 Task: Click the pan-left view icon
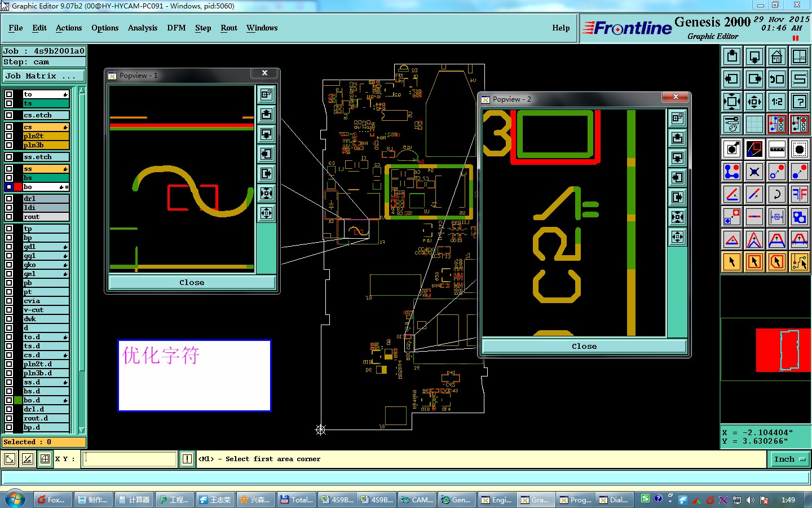[732, 79]
